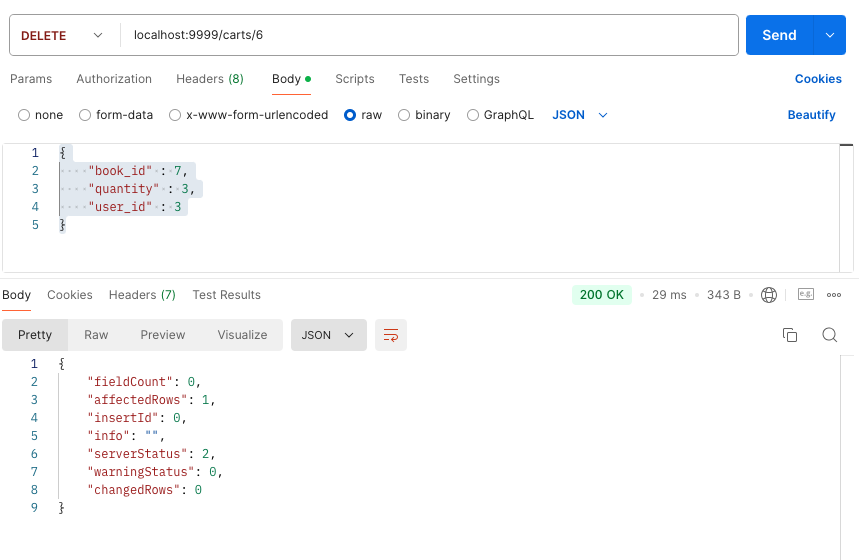The image size is (859, 560).
Task: Save response as example icon
Action: (805, 294)
